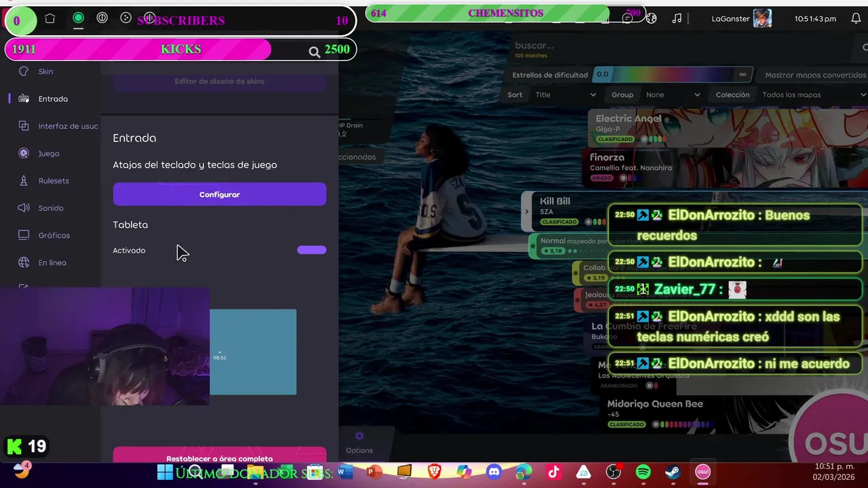Viewport: 868px width, 488px height.
Task: Open Discord from taskbar
Action: [x=494, y=472]
